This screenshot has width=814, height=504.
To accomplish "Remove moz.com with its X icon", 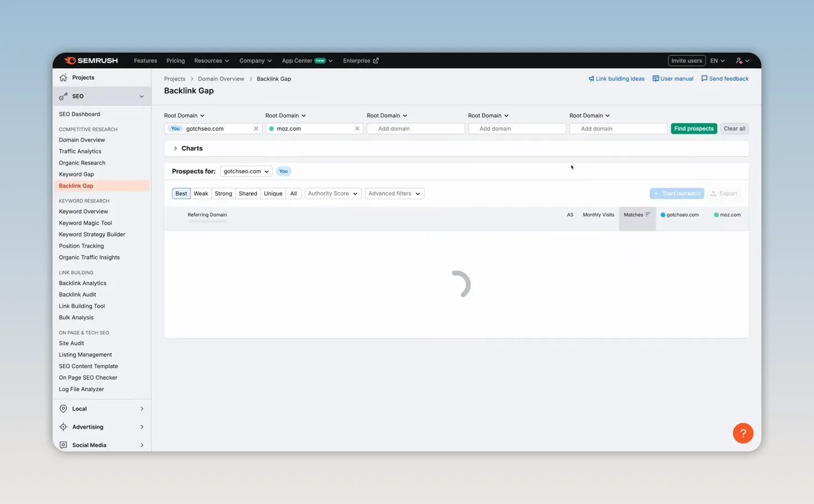I will 357,128.
